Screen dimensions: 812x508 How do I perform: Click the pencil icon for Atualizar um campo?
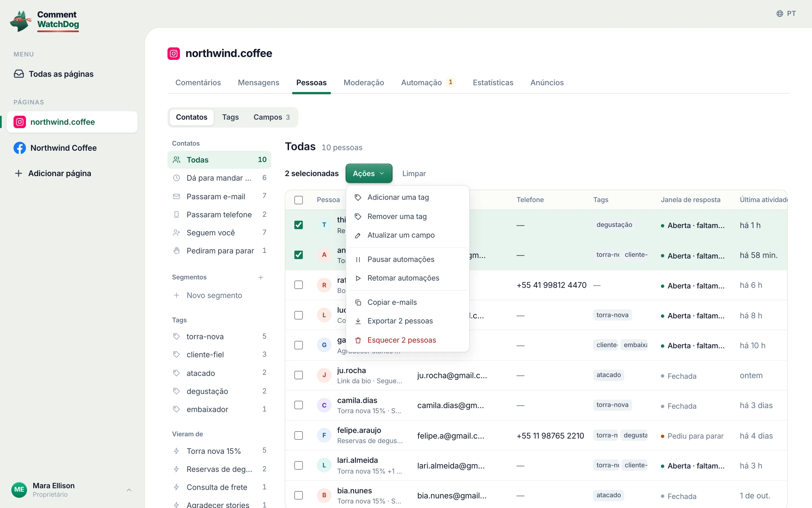pos(358,235)
